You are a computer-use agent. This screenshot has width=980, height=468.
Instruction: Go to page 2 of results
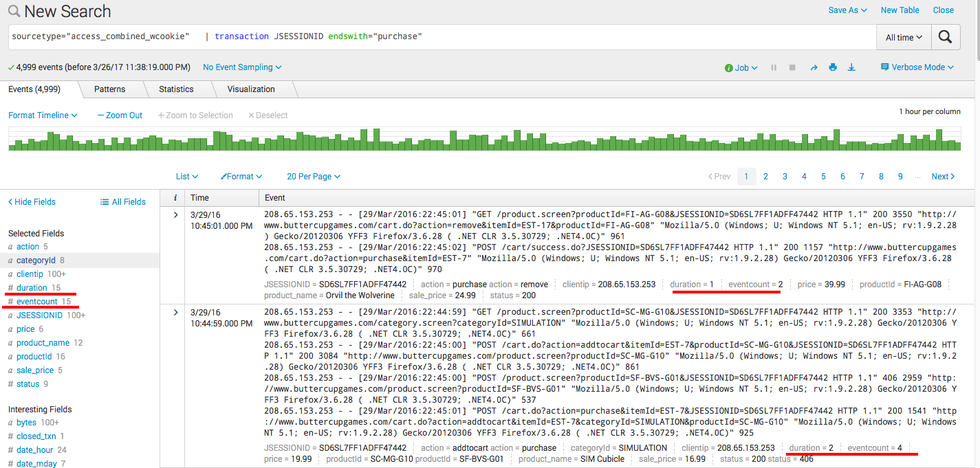[x=765, y=176]
